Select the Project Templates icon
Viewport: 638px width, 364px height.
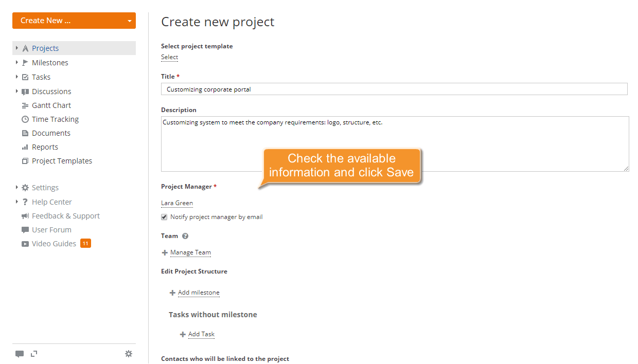tap(26, 160)
